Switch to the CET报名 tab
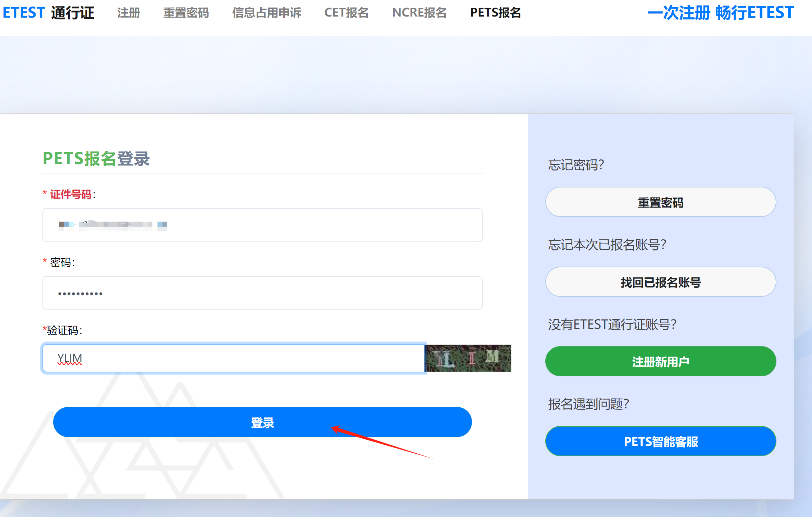812x517 pixels. pyautogui.click(x=346, y=13)
